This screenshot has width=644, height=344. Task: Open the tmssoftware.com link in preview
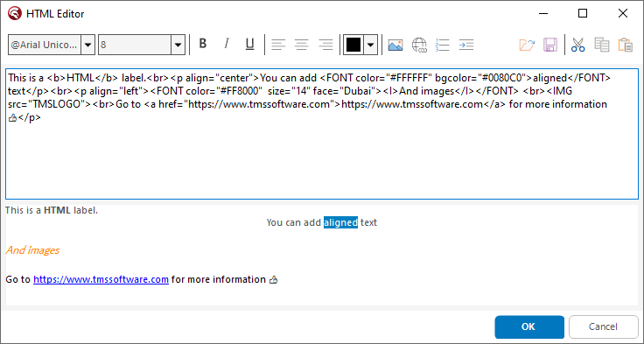(101, 279)
